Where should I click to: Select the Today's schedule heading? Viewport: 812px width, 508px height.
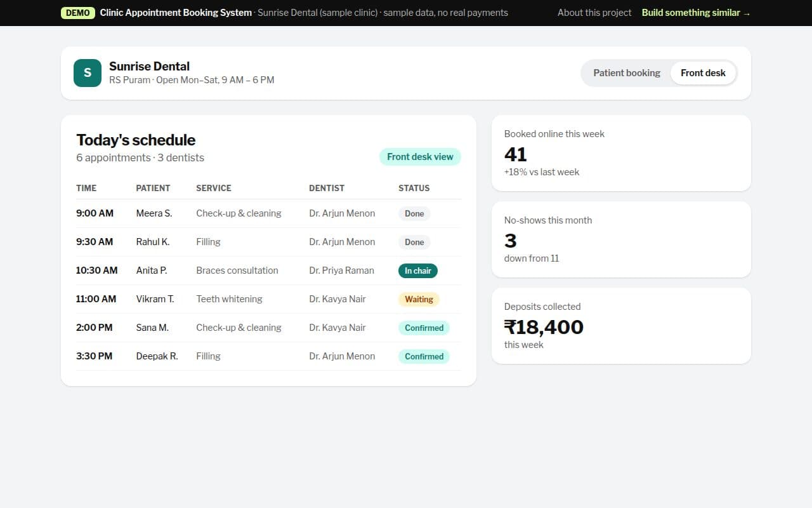(x=136, y=140)
